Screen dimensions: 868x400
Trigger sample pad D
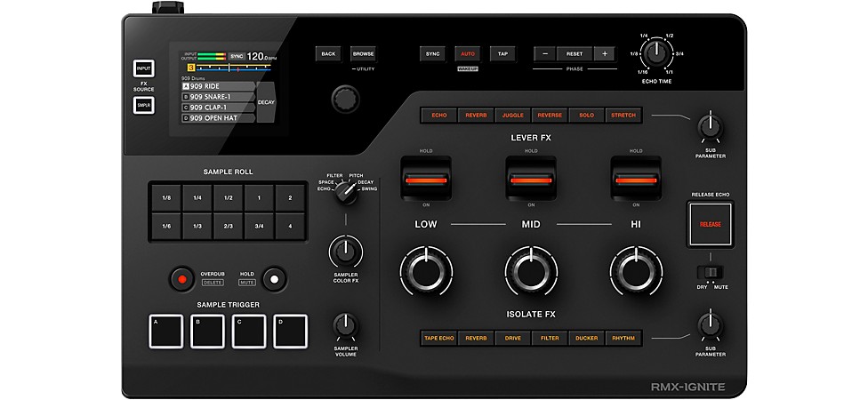tap(291, 332)
